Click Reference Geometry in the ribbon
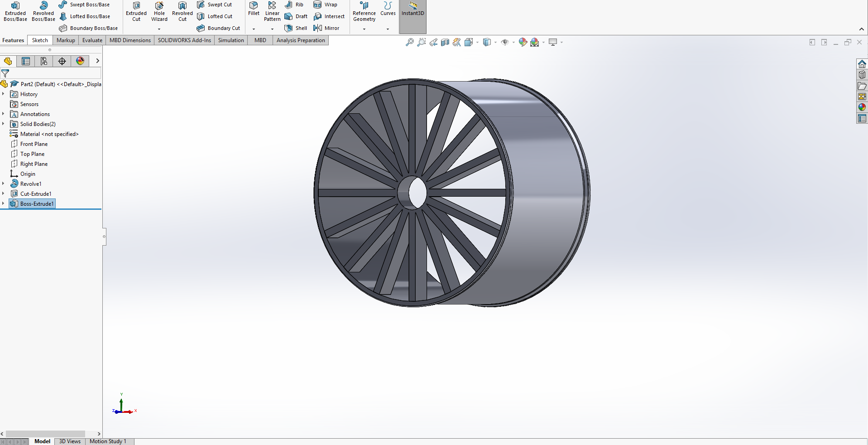This screenshot has height=445, width=868. (x=364, y=13)
